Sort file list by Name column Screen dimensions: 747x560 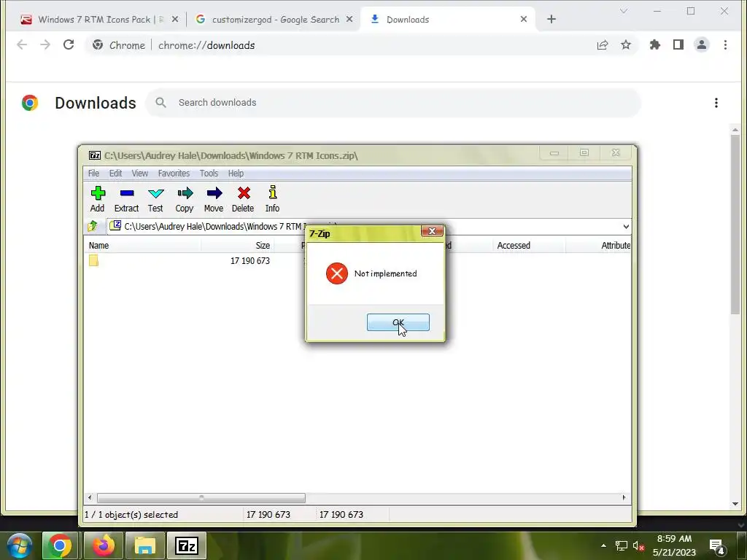point(142,246)
